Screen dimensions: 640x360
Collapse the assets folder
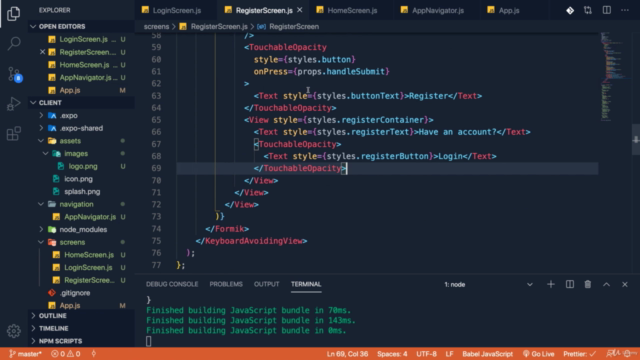[82, 141]
